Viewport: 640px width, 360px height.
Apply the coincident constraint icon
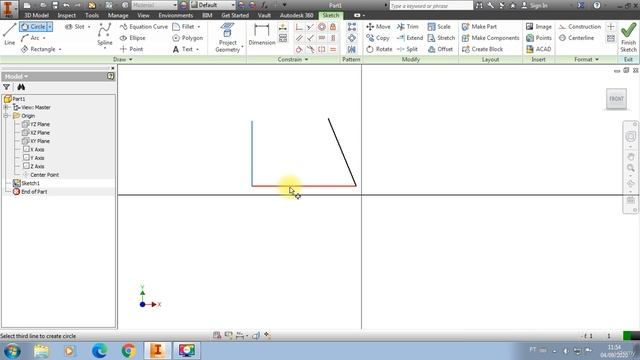(299, 27)
